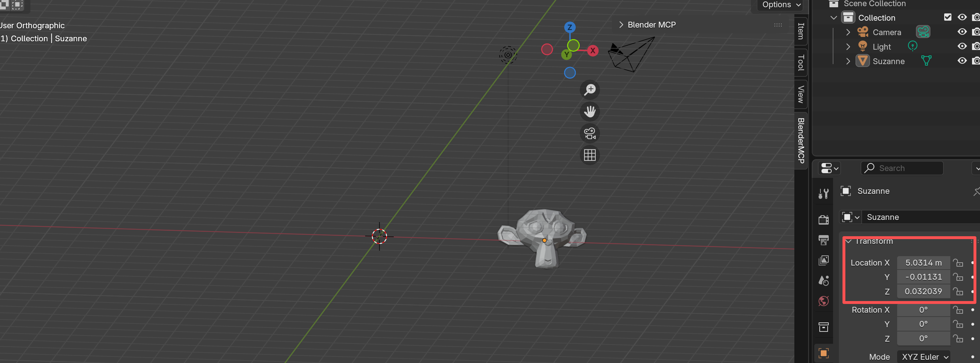Collapse the Collection tree in outliner
980x363 pixels.
(x=833, y=17)
